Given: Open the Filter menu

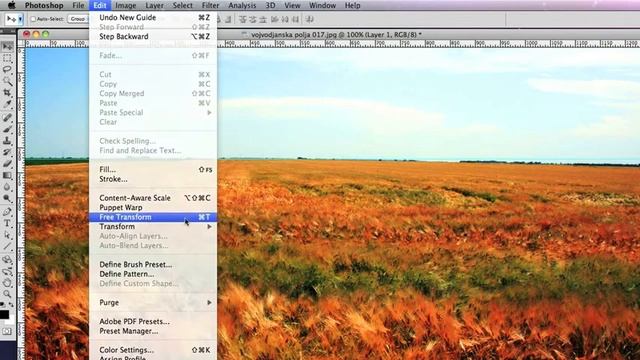Looking at the screenshot, I should click(211, 5).
